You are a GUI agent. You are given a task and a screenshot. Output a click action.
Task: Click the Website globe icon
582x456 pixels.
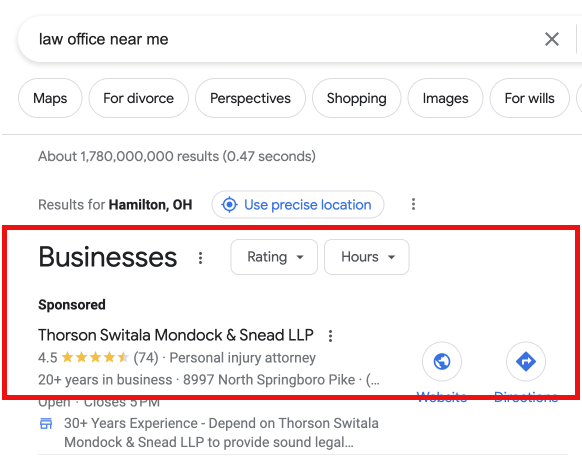coord(442,361)
